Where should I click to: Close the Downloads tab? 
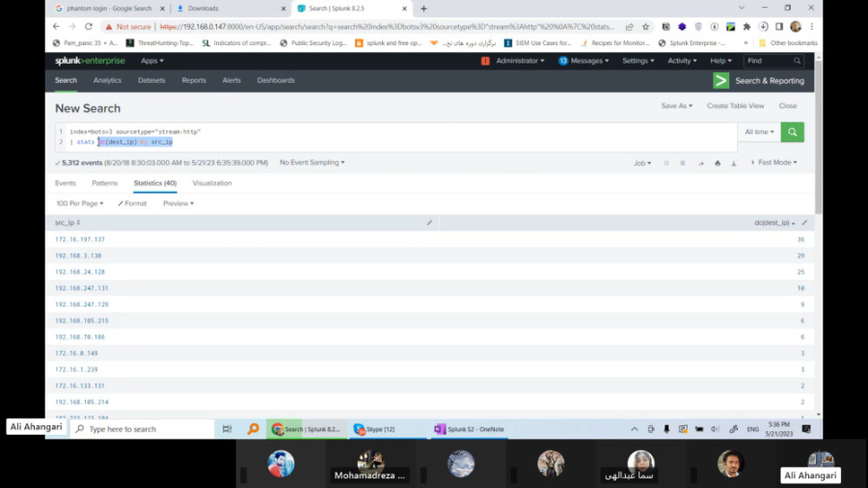point(283,9)
